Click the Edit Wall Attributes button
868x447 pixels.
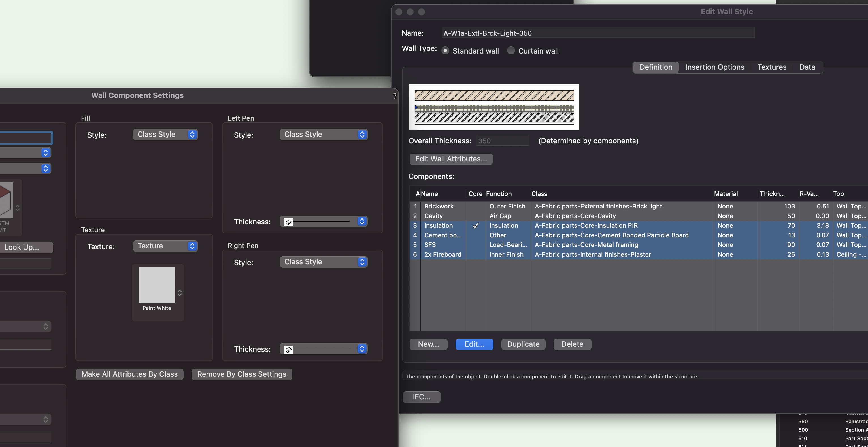(451, 159)
